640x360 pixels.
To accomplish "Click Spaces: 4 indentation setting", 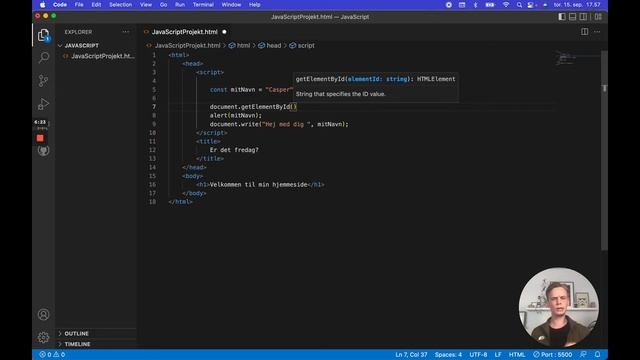I will pyautogui.click(x=448, y=354).
